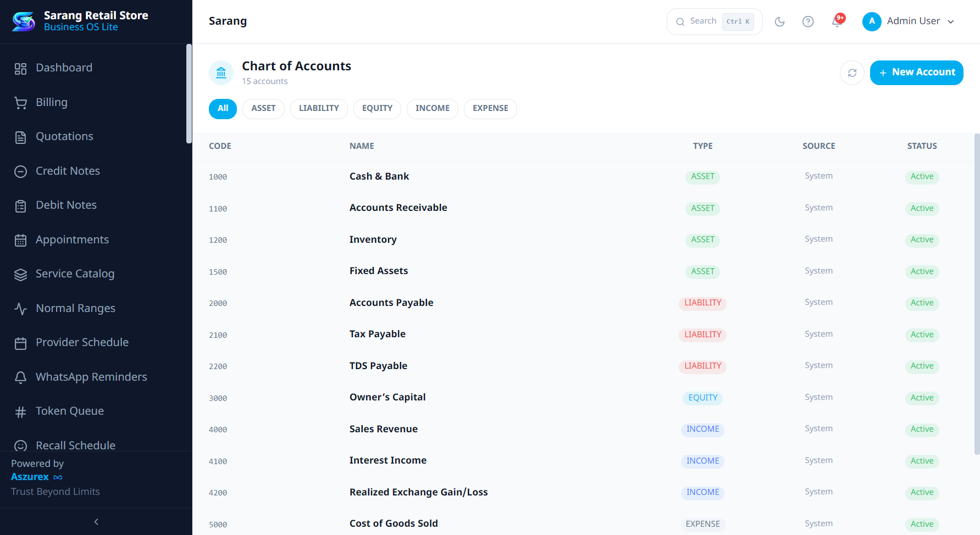The image size is (980, 535).
Task: Click Active status for Sales Revenue
Action: [922, 429]
